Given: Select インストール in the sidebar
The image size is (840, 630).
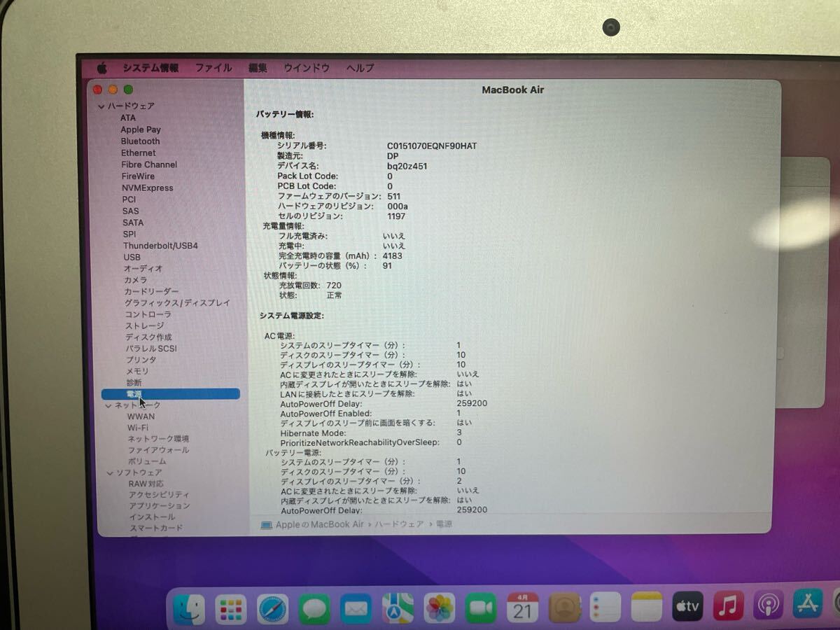Looking at the screenshot, I should coord(152,517).
